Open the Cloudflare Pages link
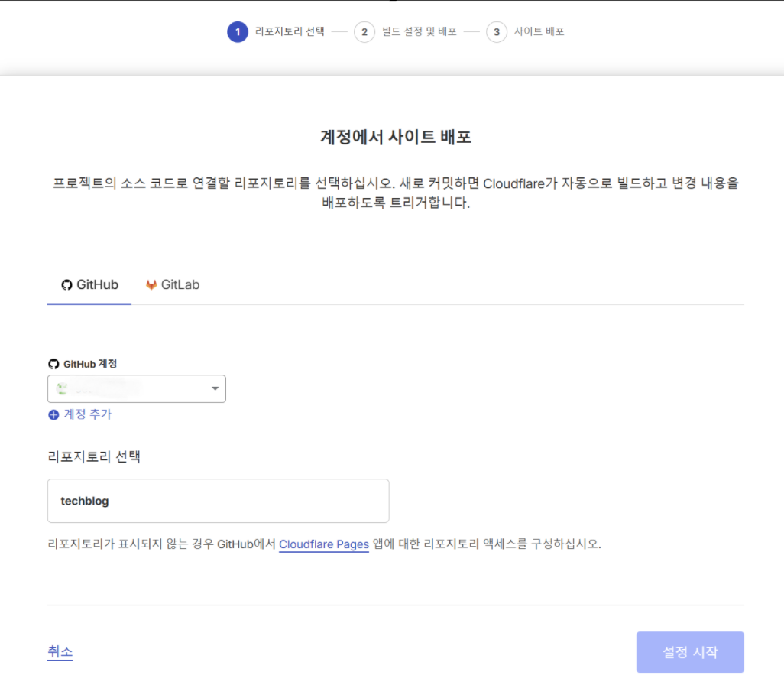 [x=324, y=545]
